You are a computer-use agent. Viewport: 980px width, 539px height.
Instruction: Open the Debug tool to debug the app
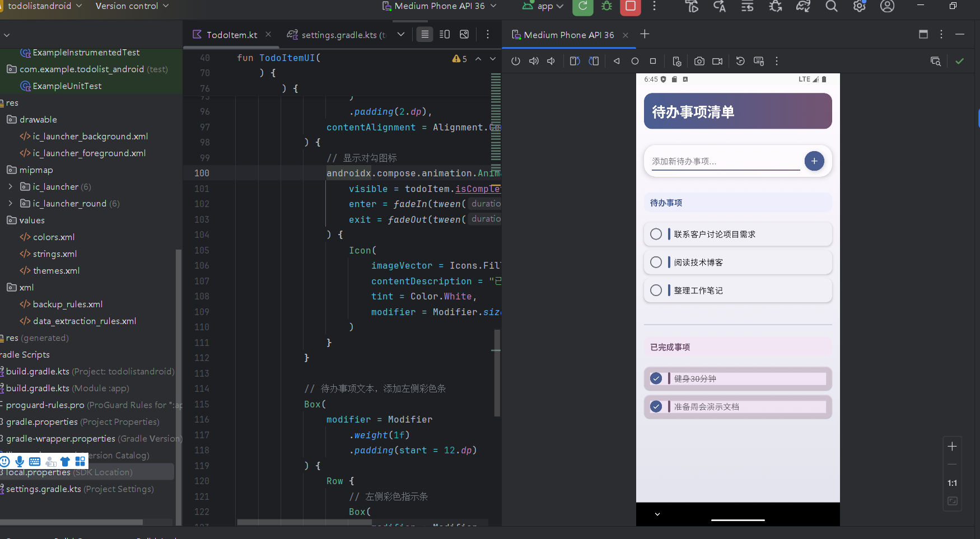tap(606, 8)
